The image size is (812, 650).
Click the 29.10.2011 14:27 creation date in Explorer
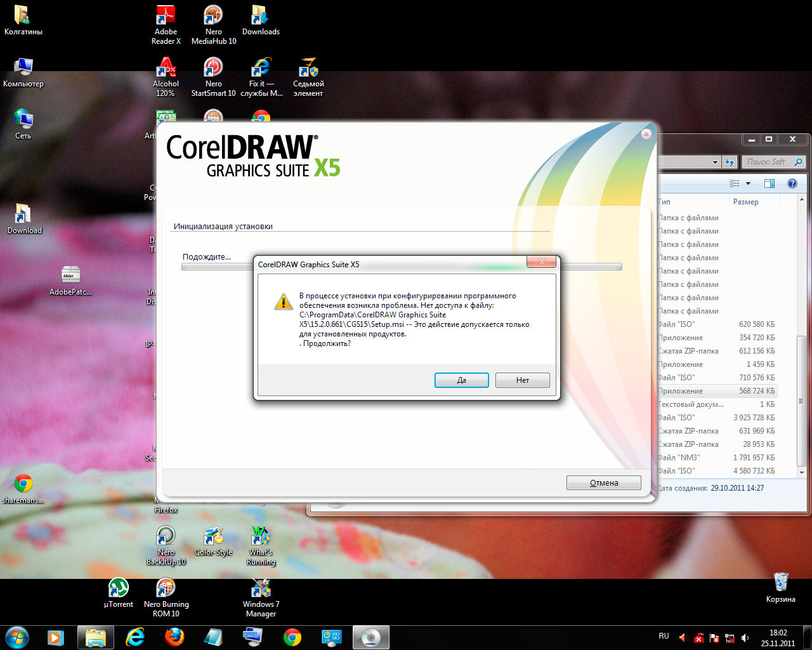point(737,488)
